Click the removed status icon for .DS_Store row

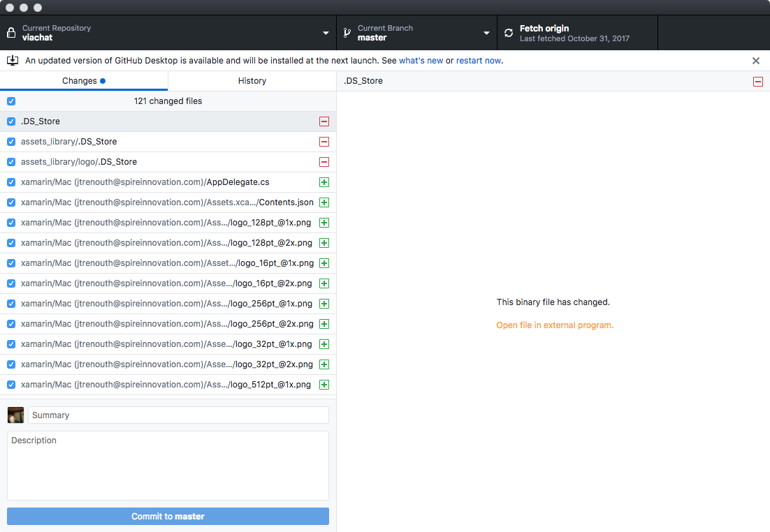324,121
